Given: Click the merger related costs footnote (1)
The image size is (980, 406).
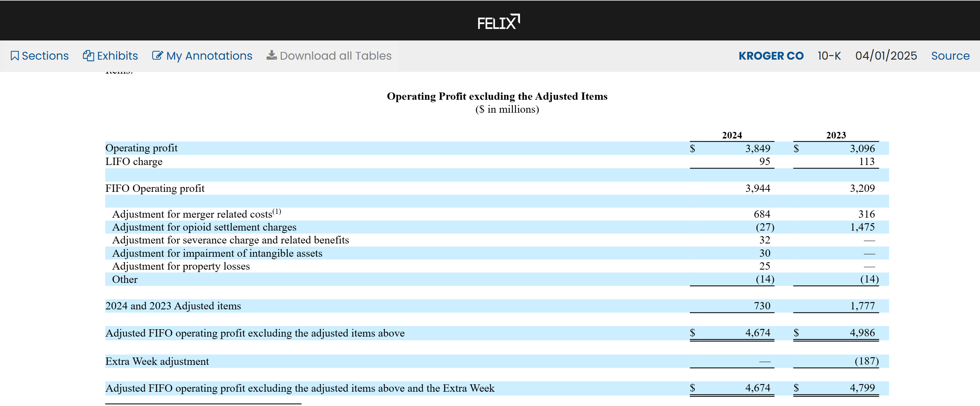Looking at the screenshot, I should pyautogui.click(x=277, y=211).
